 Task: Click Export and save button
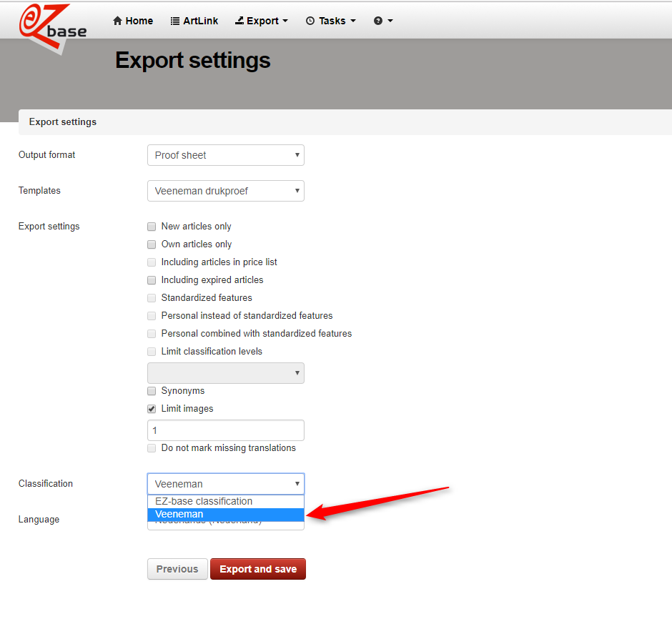pyautogui.click(x=258, y=569)
